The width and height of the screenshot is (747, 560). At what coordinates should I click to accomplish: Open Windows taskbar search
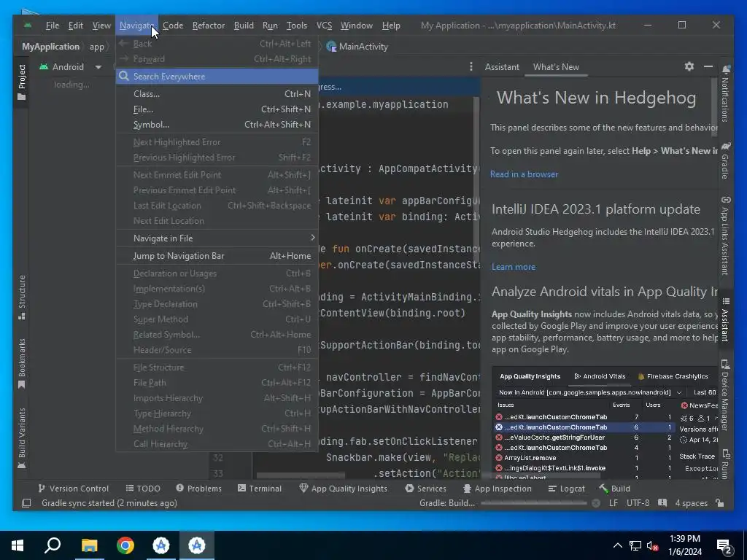coord(53,545)
